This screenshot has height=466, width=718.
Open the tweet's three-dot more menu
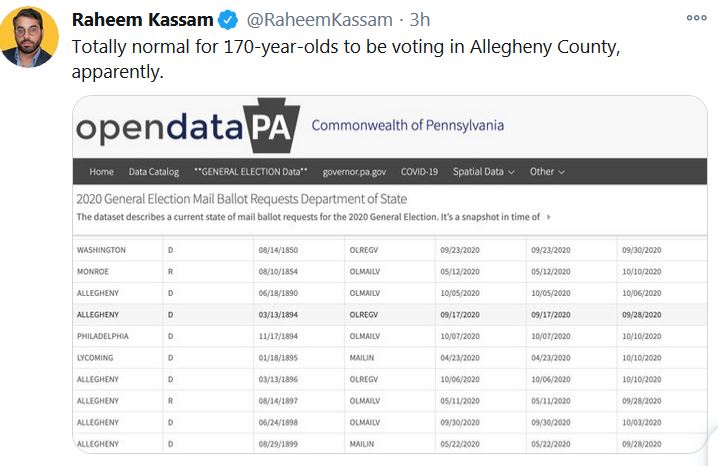click(696, 18)
